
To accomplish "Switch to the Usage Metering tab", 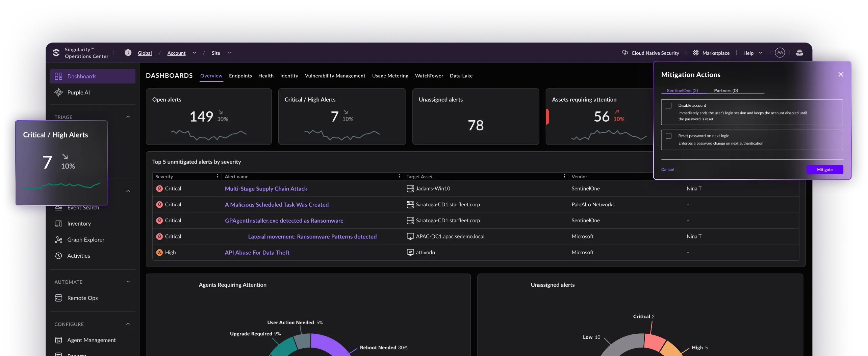I will (x=390, y=76).
